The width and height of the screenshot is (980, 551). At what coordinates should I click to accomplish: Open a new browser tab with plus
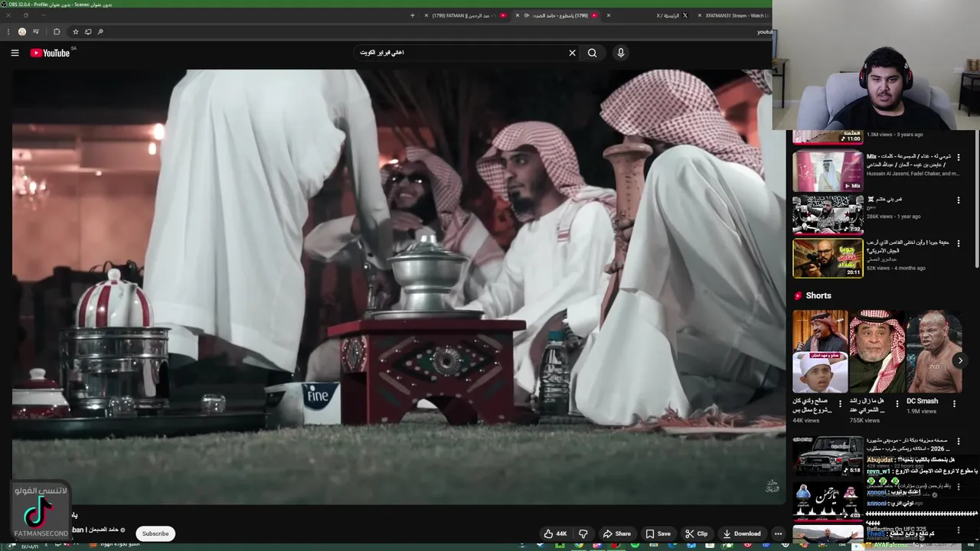(x=413, y=15)
